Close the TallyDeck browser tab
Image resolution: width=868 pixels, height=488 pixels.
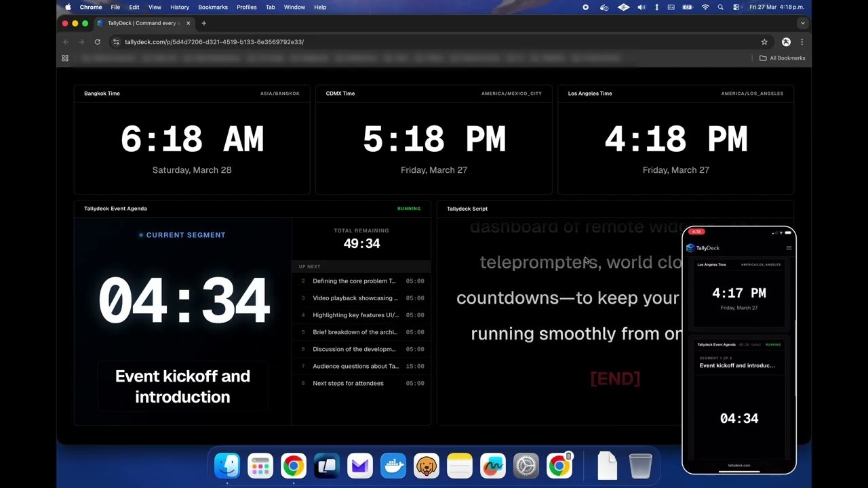click(x=188, y=23)
